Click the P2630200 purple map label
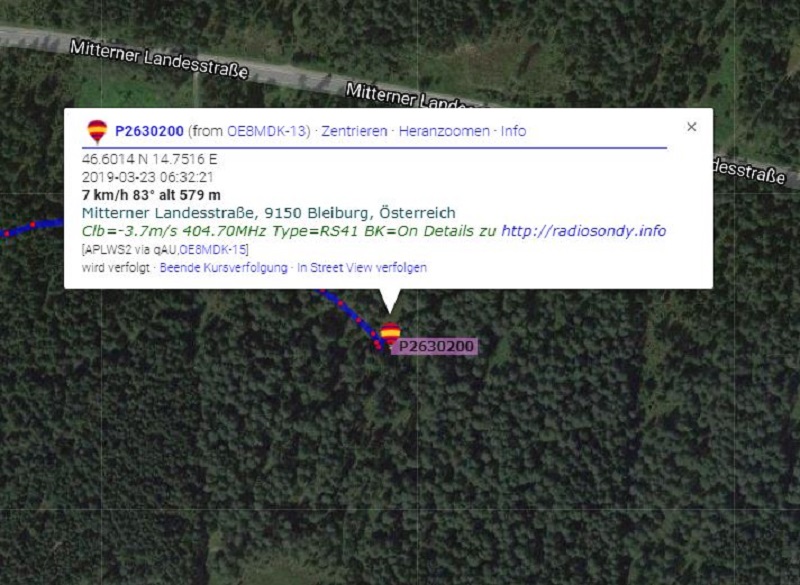The image size is (800, 585). point(435,346)
